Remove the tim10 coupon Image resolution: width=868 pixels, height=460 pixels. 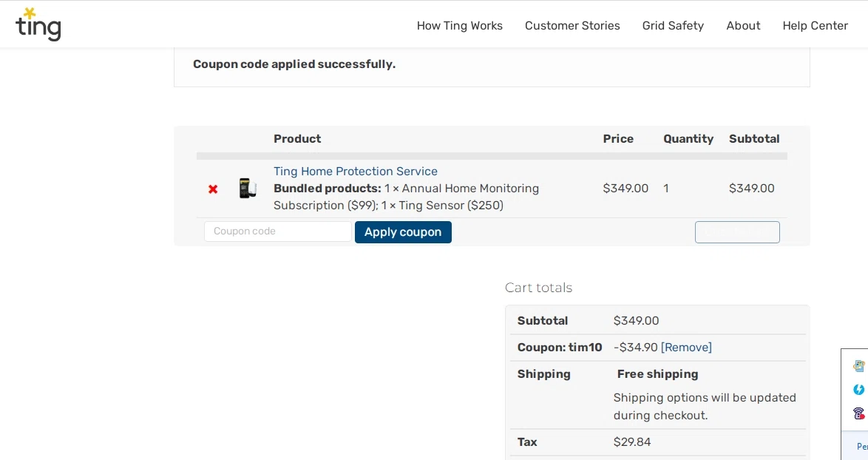pos(686,347)
